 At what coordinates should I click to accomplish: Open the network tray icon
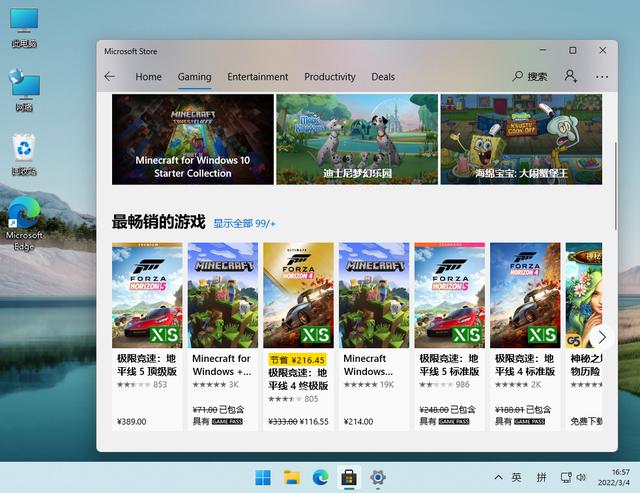pyautogui.click(x=566, y=477)
